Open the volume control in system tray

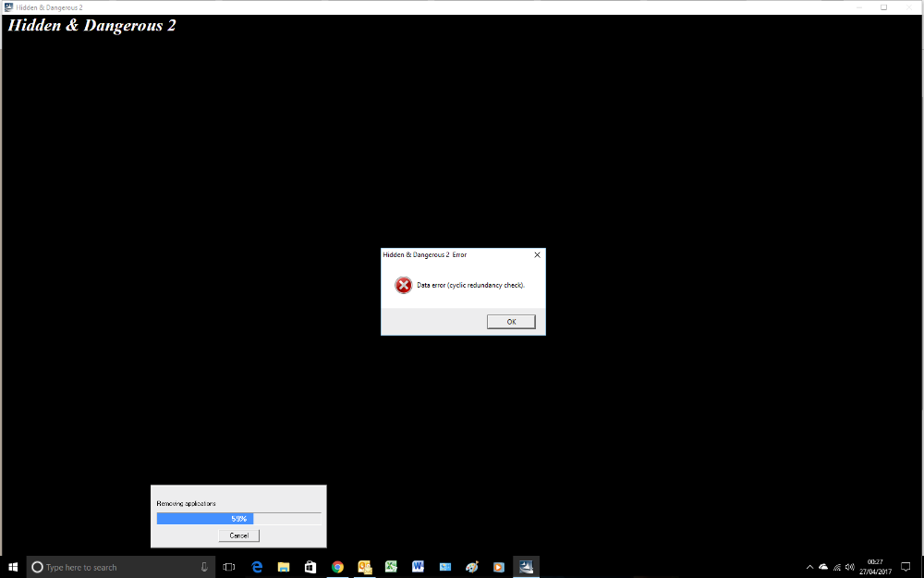click(x=849, y=567)
